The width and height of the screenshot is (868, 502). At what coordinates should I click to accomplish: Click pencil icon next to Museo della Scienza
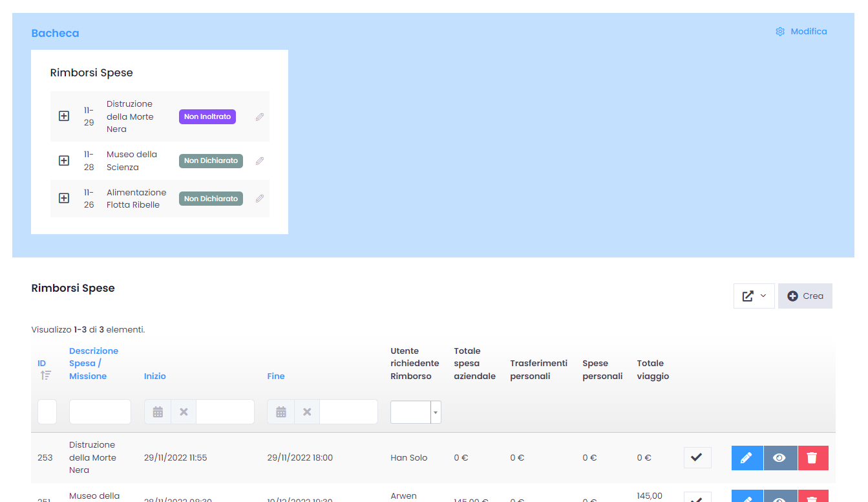(x=259, y=161)
